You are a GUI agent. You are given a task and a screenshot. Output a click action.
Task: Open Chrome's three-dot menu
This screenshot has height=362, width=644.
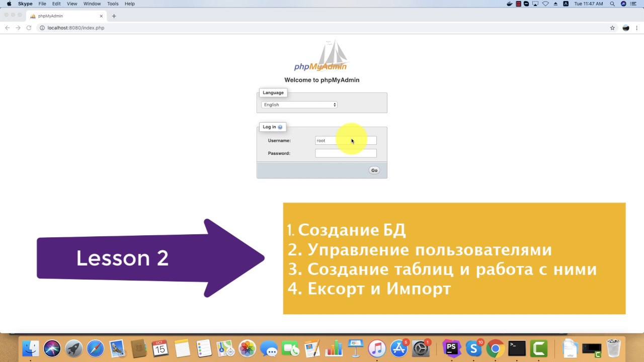point(636,28)
